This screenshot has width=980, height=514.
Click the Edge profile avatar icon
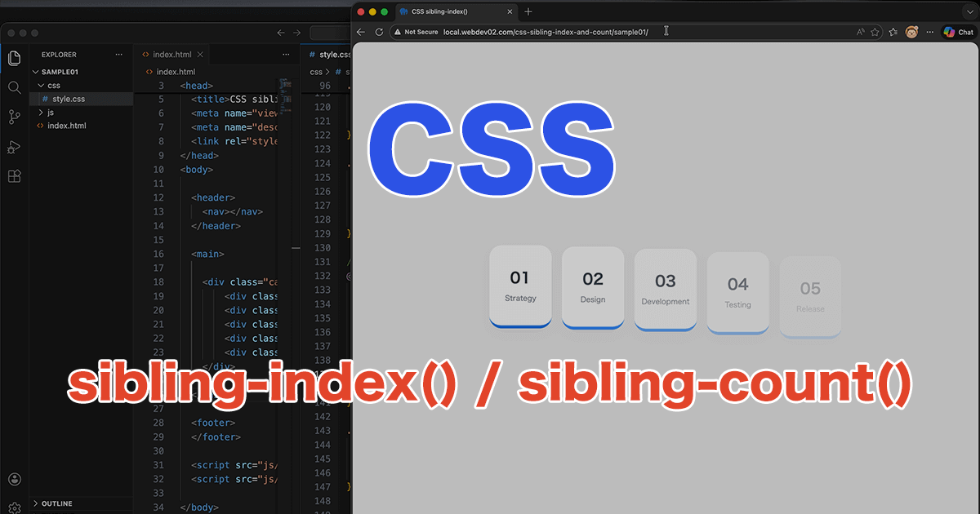[911, 32]
